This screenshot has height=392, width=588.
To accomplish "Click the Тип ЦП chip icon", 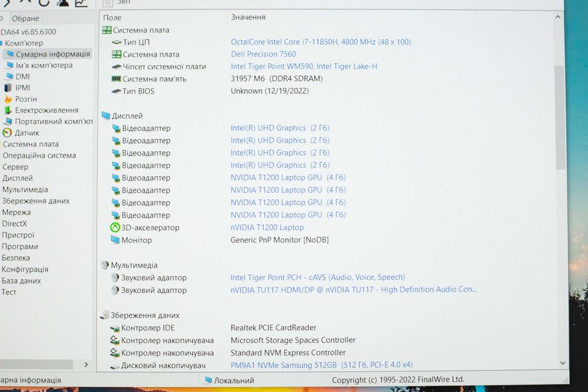I will coord(116,42).
